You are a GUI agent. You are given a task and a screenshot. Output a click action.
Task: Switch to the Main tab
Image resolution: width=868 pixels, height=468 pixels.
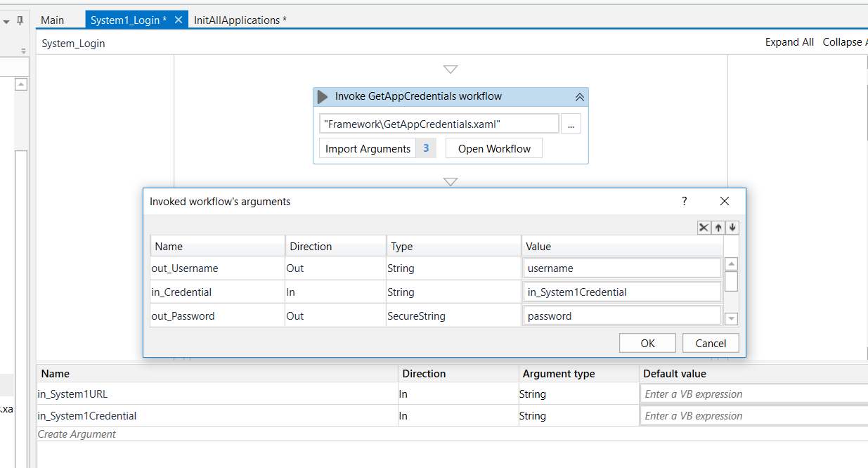tap(53, 20)
